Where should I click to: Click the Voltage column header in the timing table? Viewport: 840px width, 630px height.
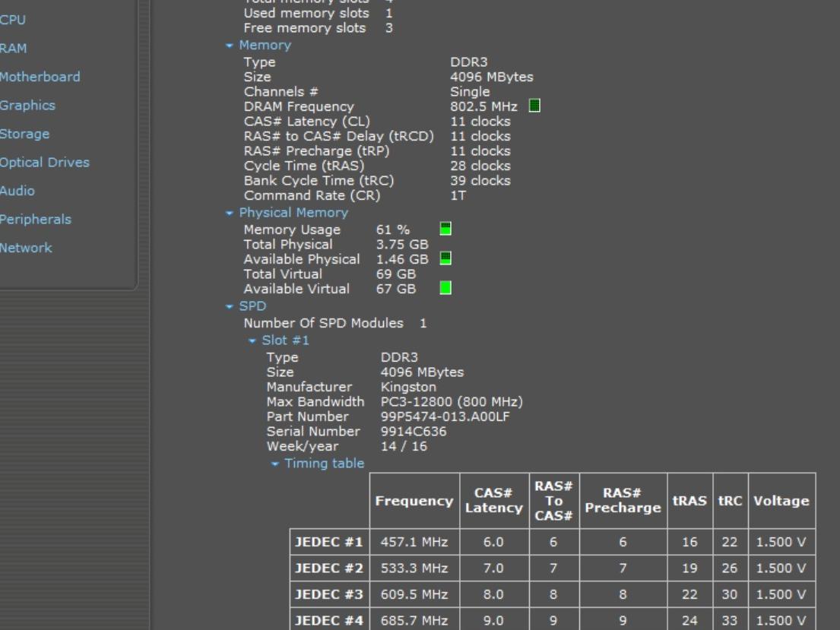781,501
